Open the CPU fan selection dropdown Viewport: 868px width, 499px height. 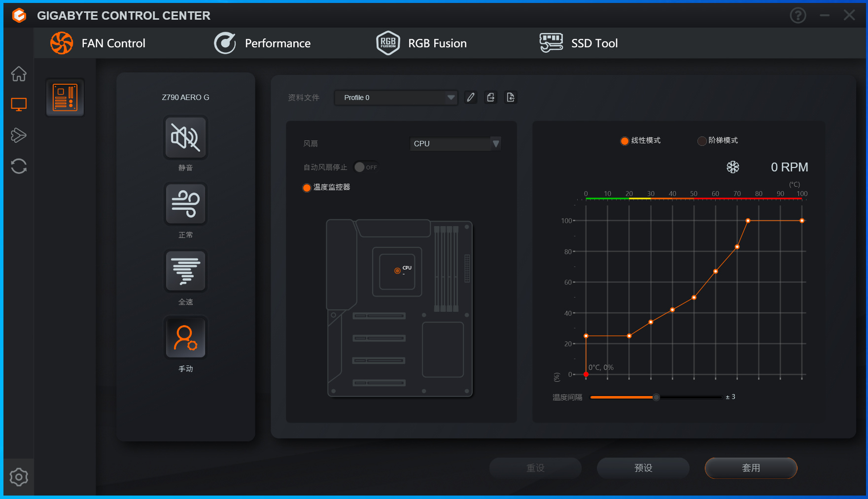click(x=455, y=143)
